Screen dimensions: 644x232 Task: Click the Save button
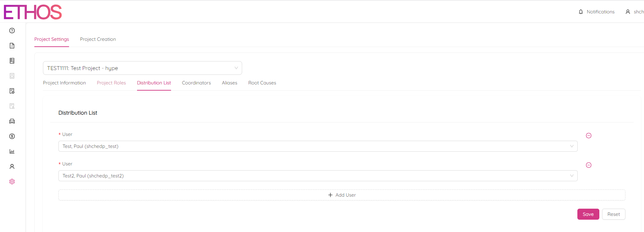click(588, 214)
